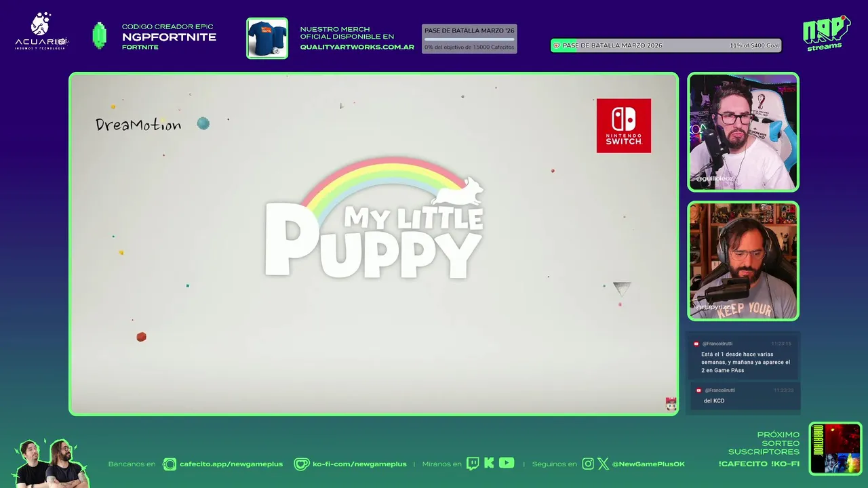This screenshot has width=868, height=488.
Task: Click the '11% of $400 Goal' text
Action: 755,45
